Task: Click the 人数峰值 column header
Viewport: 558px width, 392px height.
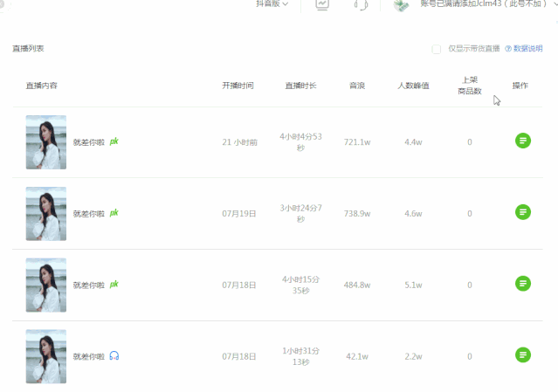Action: point(413,86)
